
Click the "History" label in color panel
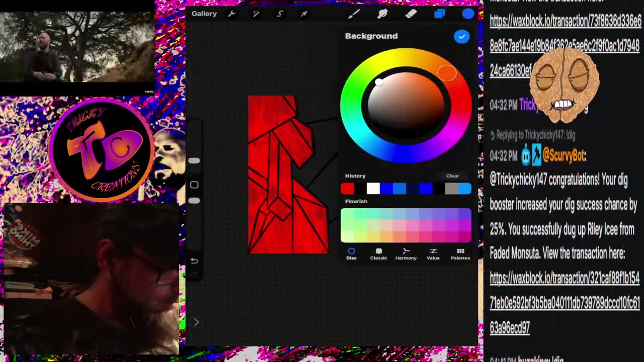pyautogui.click(x=355, y=176)
